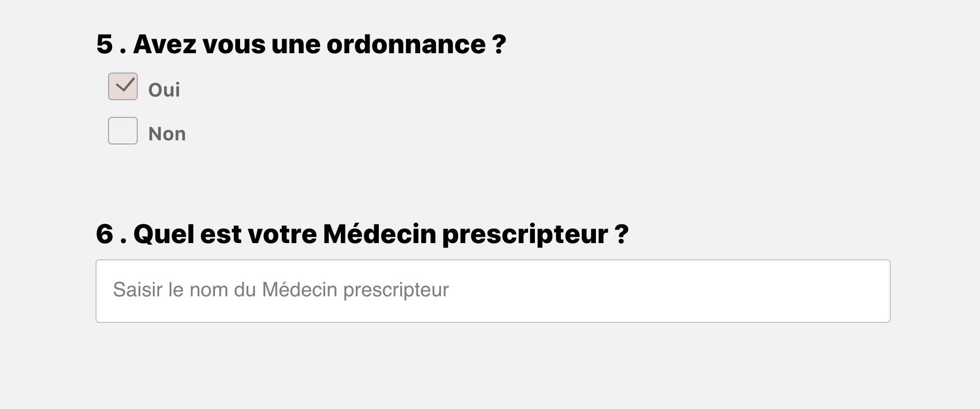Check the Non checkbox
The height and width of the screenshot is (409, 980).
(x=123, y=131)
